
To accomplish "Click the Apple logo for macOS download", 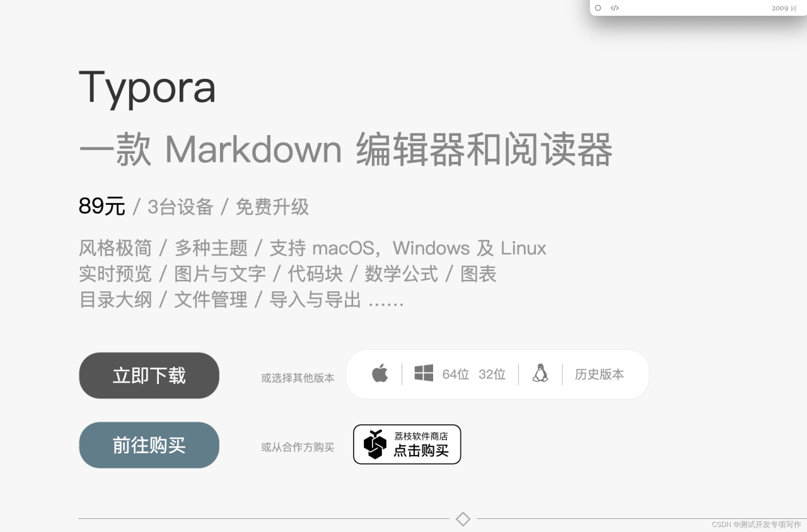I will [380, 373].
